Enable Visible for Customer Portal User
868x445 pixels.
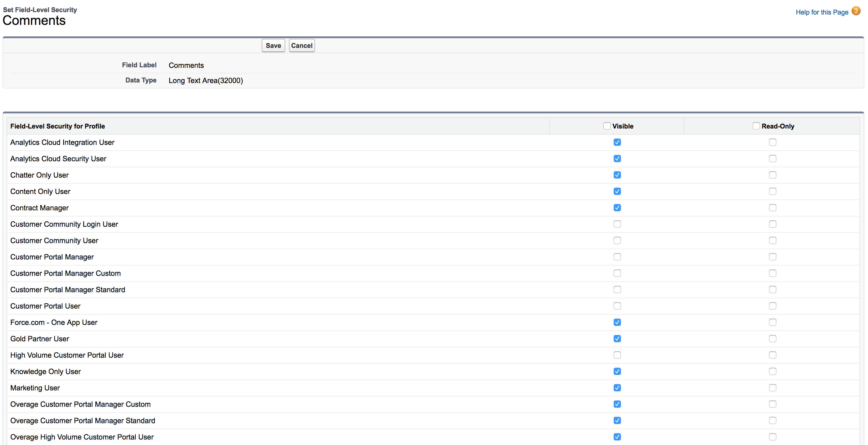click(617, 306)
